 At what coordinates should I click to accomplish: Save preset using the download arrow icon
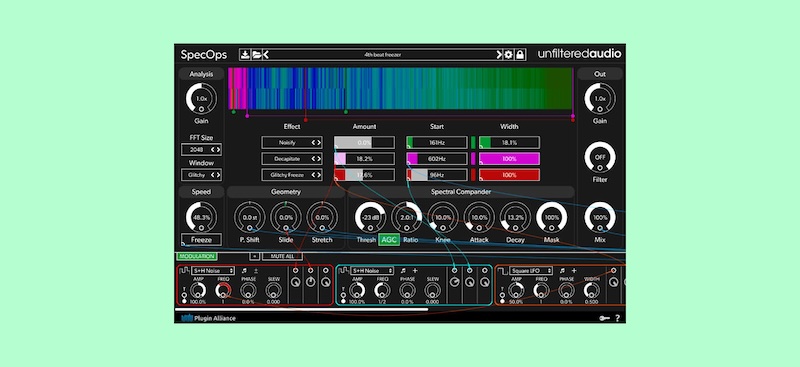pos(245,55)
